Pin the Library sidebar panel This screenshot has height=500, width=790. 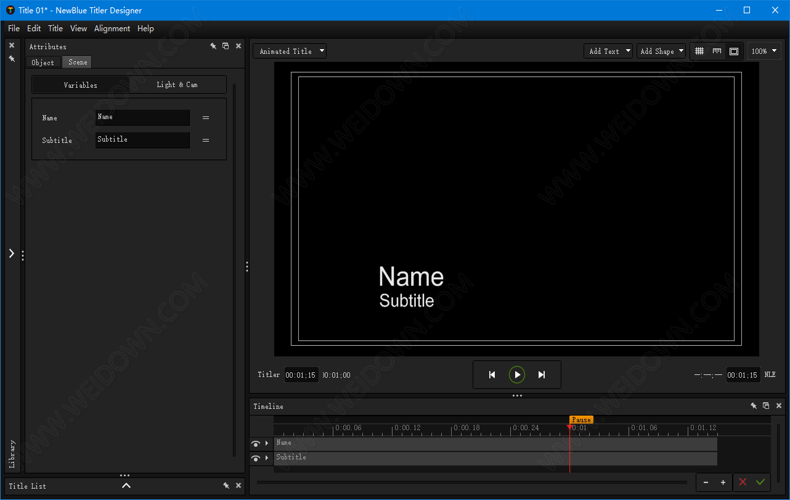click(12, 58)
